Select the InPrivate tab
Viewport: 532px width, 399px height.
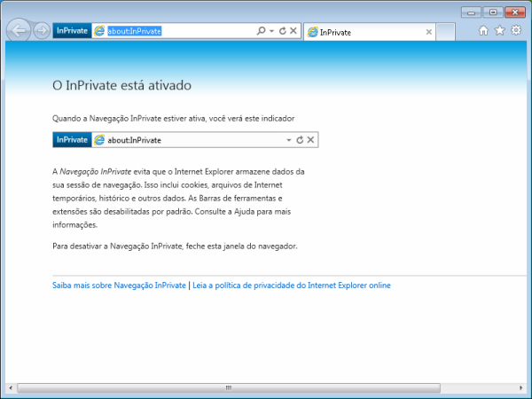point(364,32)
